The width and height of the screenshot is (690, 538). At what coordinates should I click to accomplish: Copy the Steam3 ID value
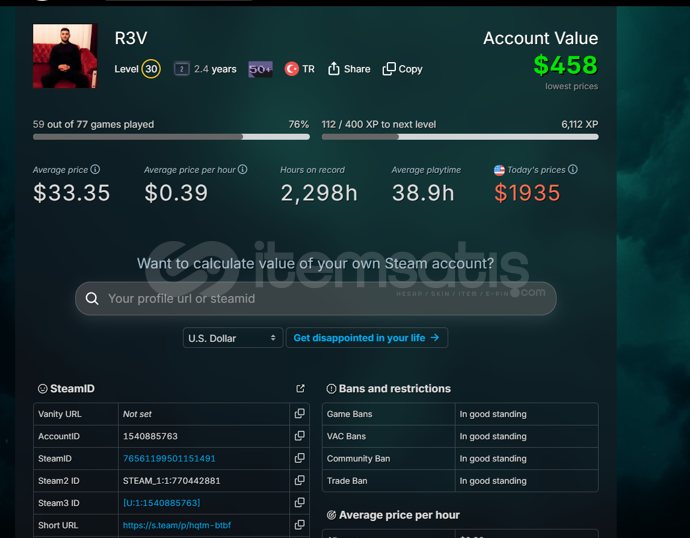[x=300, y=503]
